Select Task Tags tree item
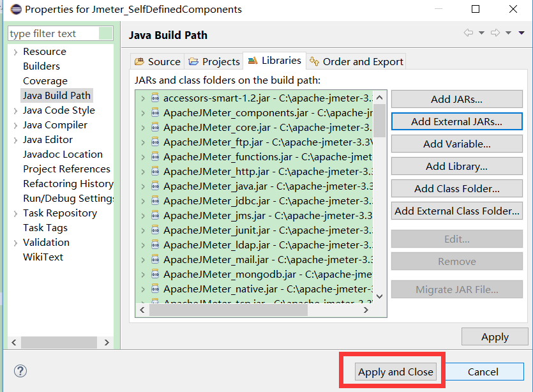 (x=45, y=228)
